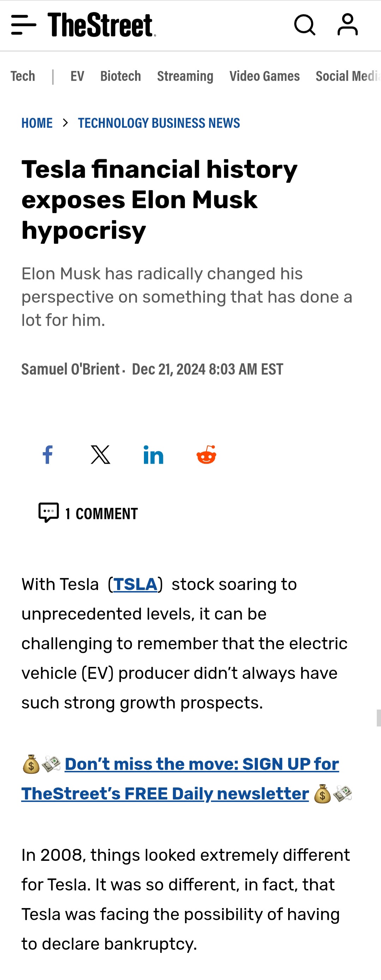
Task: Select the Tech section tab
Action: pyautogui.click(x=23, y=76)
